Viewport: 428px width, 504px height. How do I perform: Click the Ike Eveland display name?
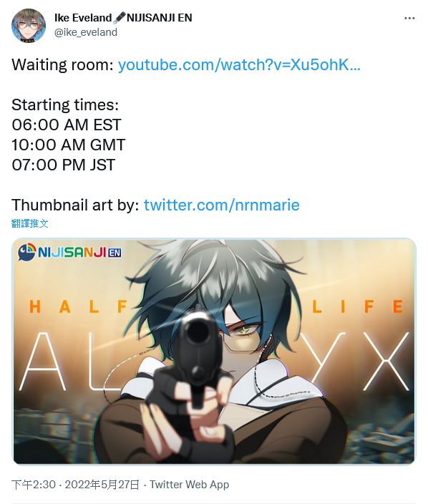[83, 18]
